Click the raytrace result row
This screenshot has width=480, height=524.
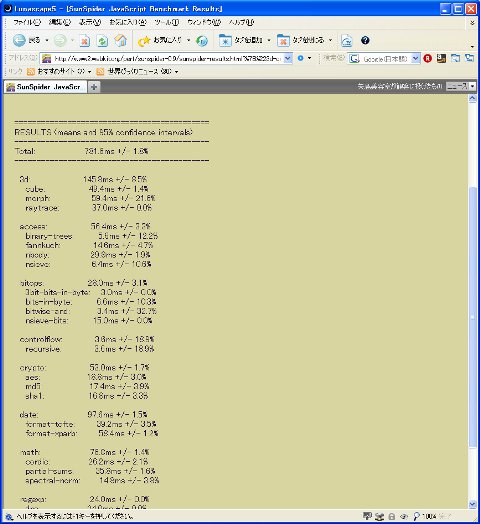(89, 208)
